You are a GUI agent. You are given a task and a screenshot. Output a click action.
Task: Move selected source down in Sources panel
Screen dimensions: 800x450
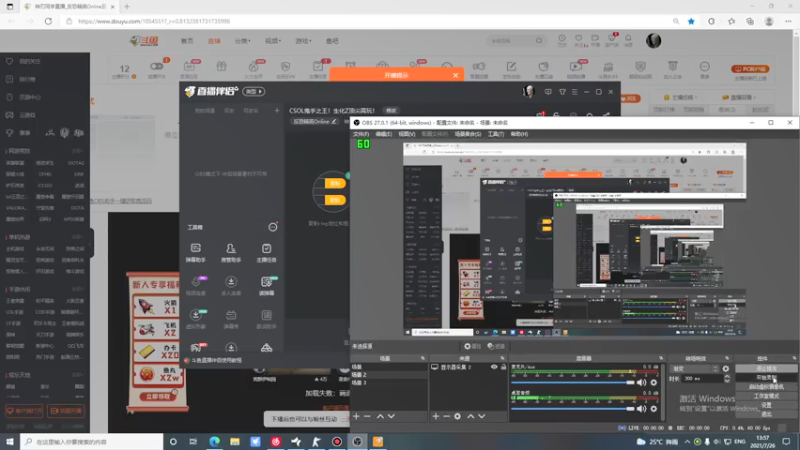[x=482, y=416]
